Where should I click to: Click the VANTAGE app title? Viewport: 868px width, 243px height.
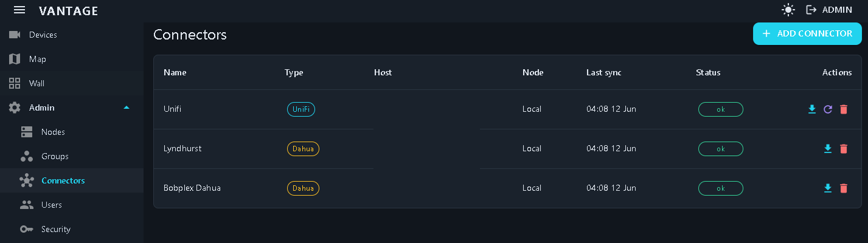pos(68,10)
